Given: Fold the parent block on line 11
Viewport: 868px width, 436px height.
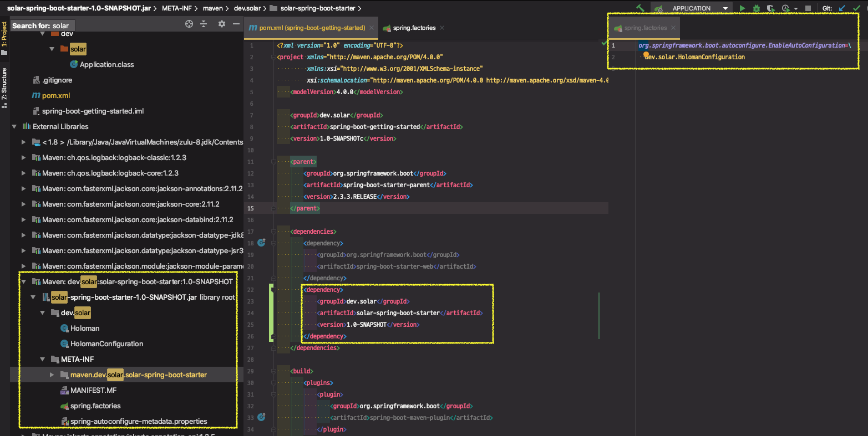Looking at the screenshot, I should [273, 162].
